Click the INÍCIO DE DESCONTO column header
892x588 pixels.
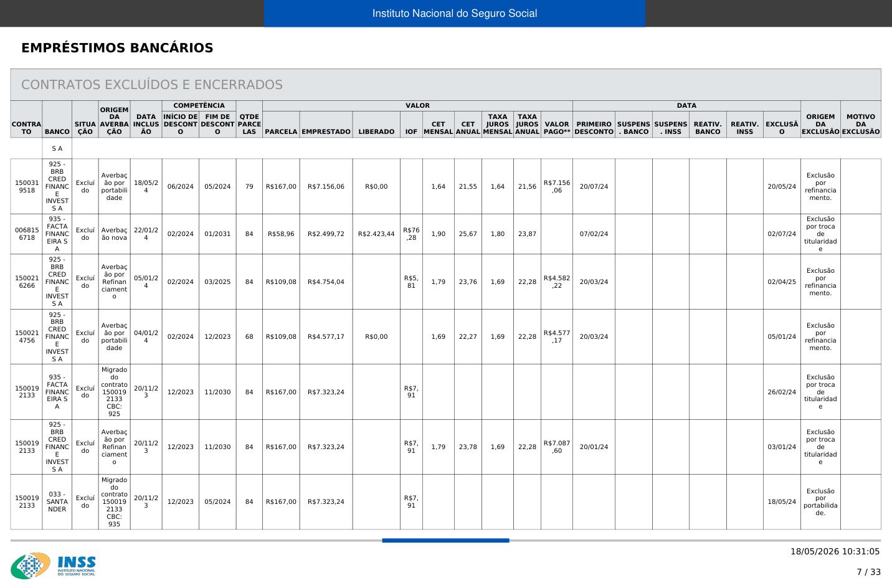pyautogui.click(x=181, y=124)
